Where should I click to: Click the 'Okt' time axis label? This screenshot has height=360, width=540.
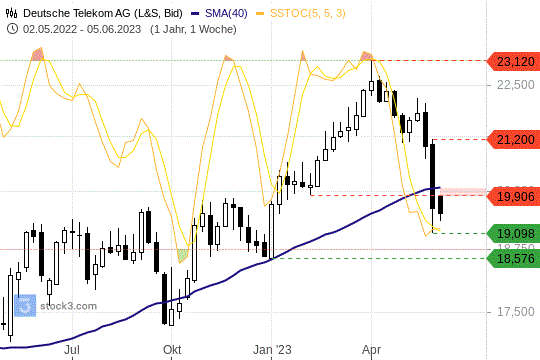click(x=172, y=350)
